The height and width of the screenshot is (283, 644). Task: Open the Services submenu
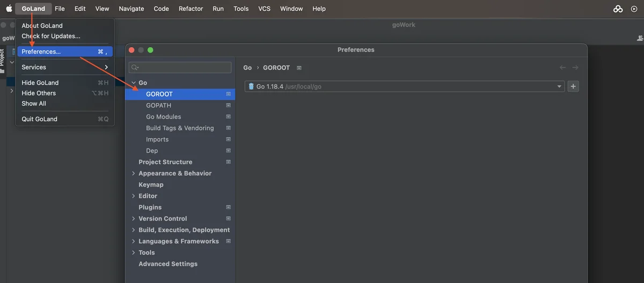pos(65,67)
